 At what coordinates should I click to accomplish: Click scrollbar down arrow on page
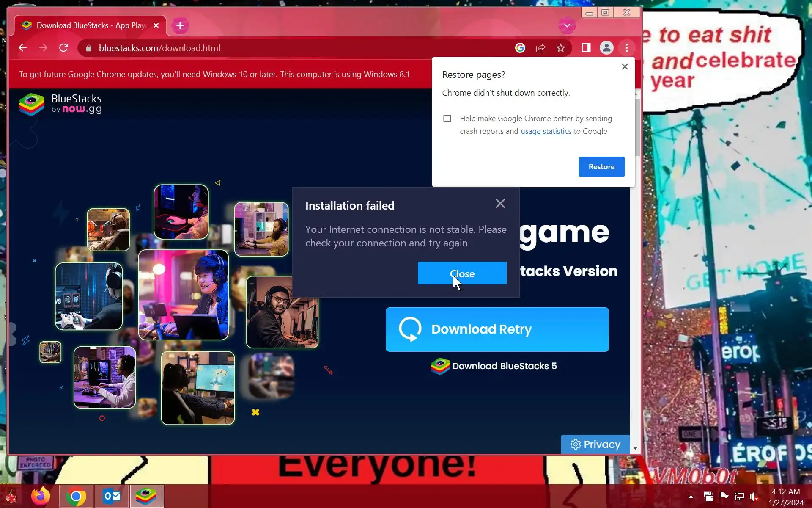(635, 448)
